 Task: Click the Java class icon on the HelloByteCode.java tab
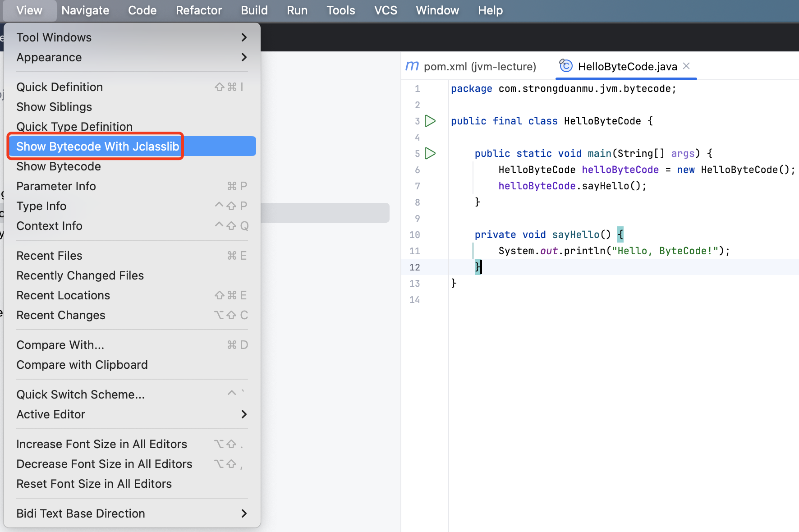point(565,66)
